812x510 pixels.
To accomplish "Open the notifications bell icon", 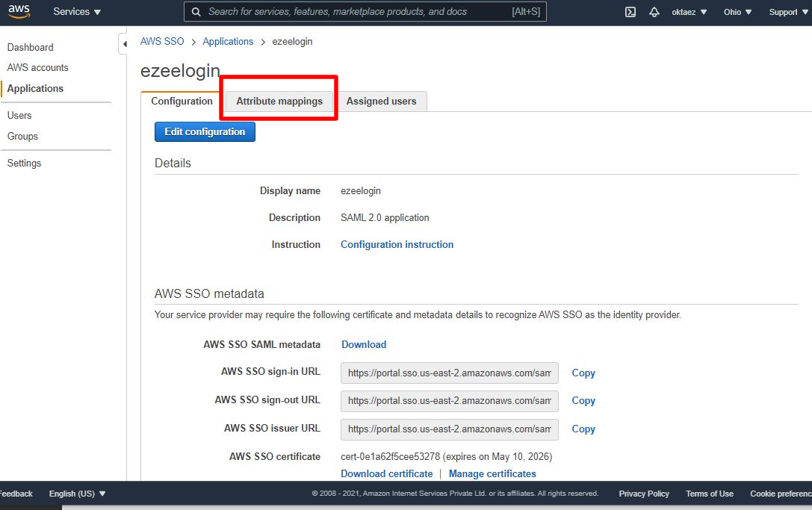I will pos(654,12).
